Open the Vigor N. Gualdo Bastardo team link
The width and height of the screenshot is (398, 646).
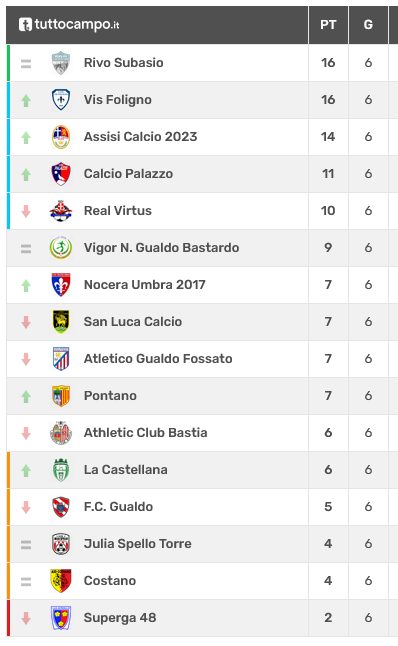click(162, 248)
